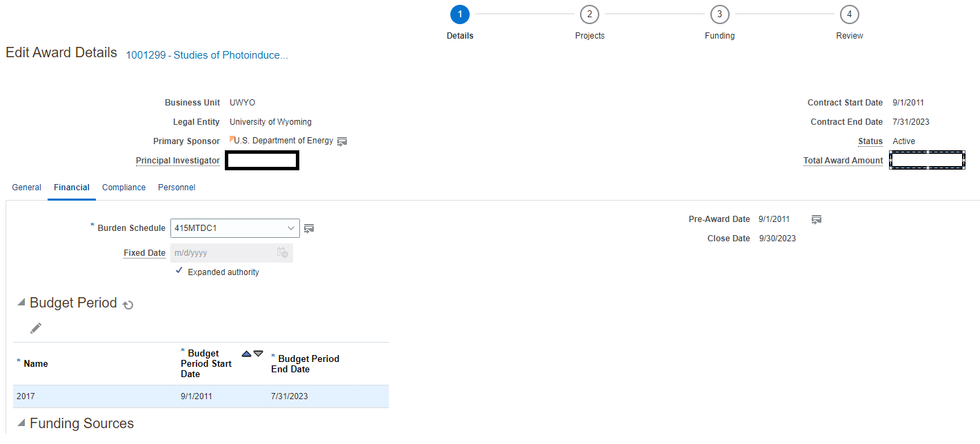This screenshot has width=980, height=444.
Task: Collapse the Budget Period section
Action: tap(21, 303)
